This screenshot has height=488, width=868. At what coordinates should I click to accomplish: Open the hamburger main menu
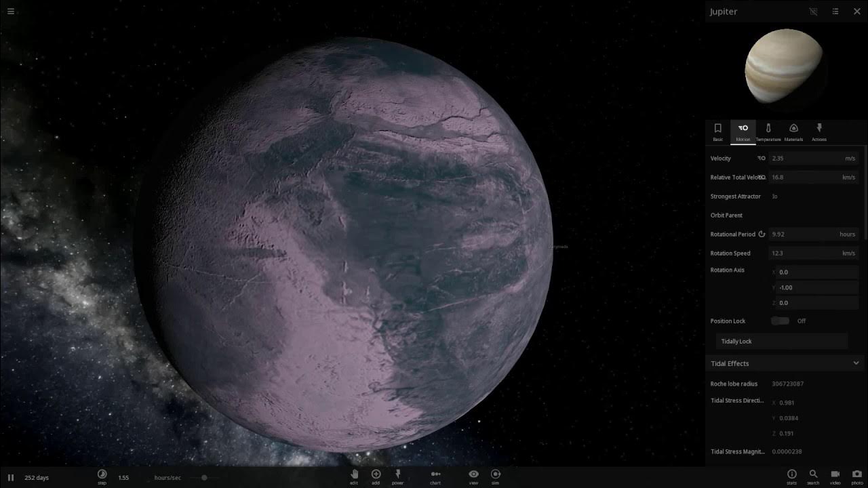[x=10, y=11]
